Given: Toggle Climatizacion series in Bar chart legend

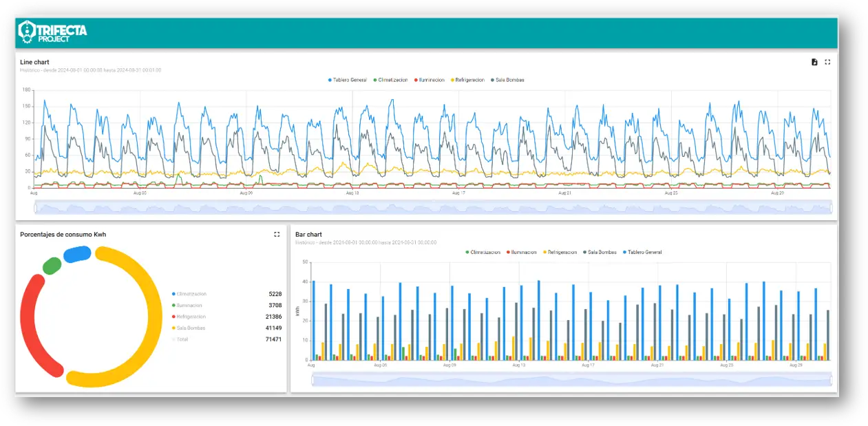Looking at the screenshot, I should point(483,252).
